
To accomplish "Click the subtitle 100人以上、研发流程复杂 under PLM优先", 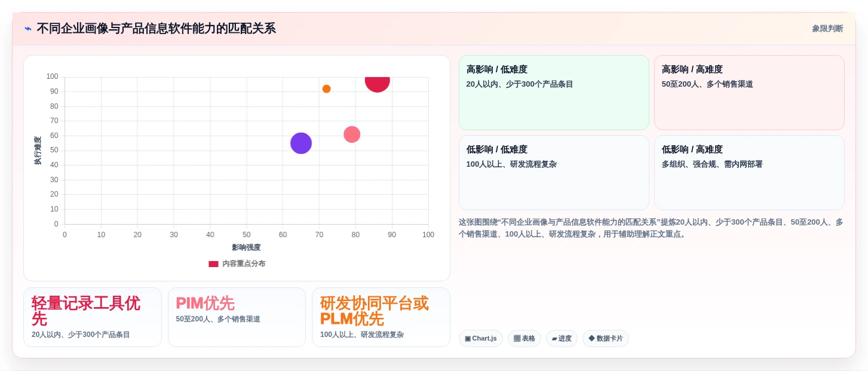I will 362,335.
